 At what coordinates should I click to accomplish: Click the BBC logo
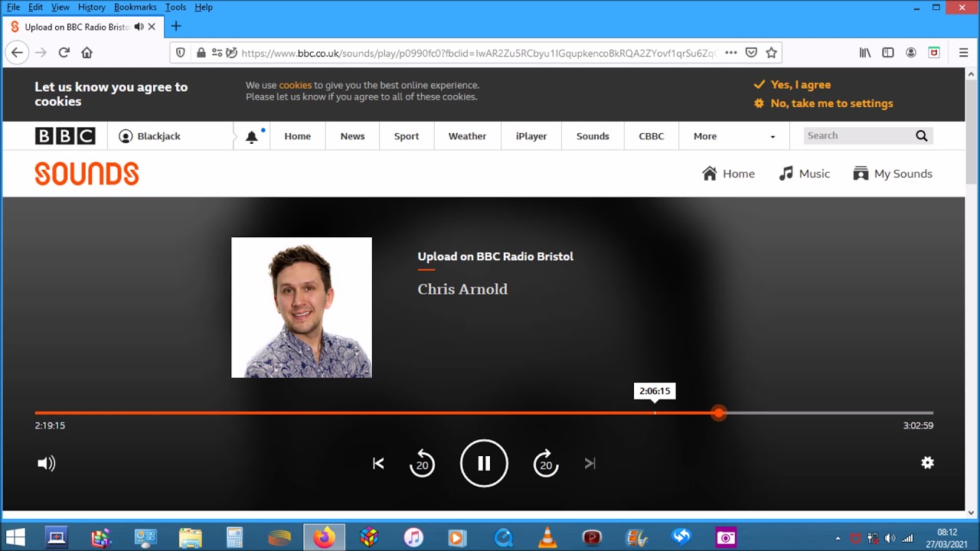click(65, 136)
